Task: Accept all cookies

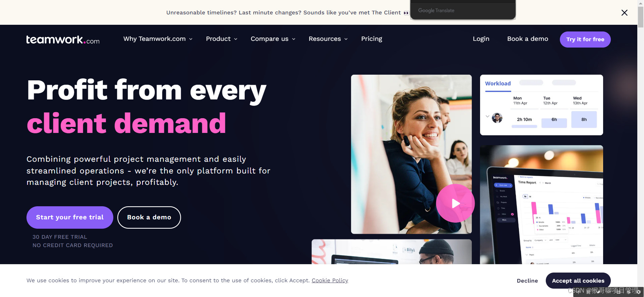Action: (x=578, y=281)
